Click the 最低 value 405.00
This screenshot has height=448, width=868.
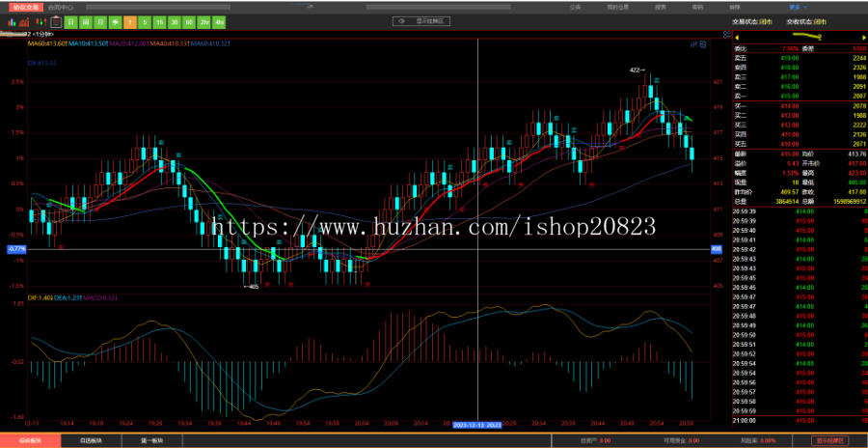tap(856, 182)
